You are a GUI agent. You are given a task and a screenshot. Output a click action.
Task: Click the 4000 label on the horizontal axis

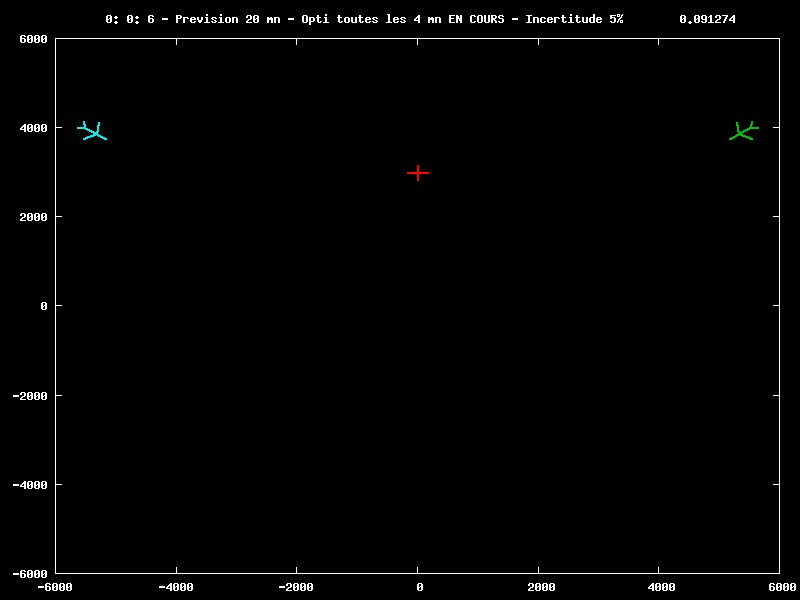pos(660,587)
